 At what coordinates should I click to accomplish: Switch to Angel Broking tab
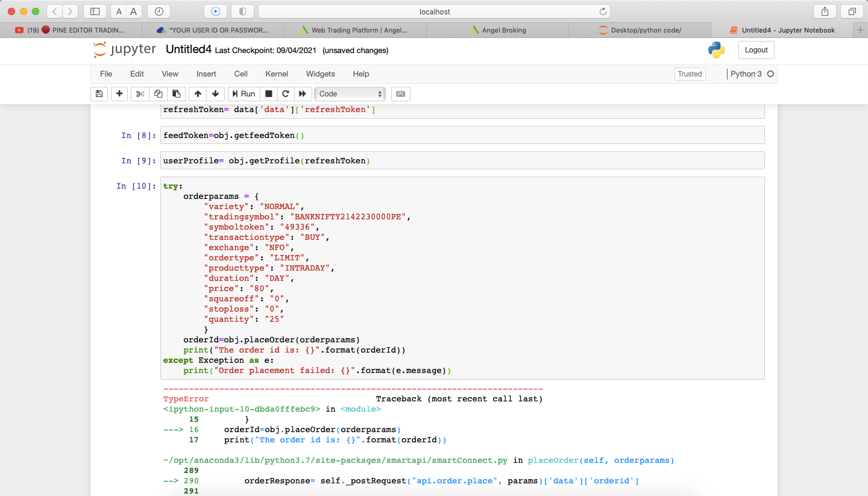(497, 30)
